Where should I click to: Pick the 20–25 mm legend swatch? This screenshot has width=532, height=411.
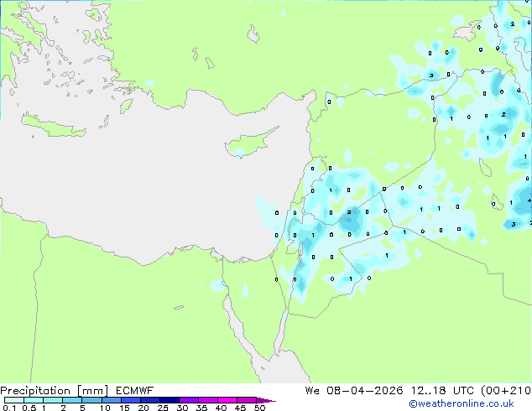(150, 400)
